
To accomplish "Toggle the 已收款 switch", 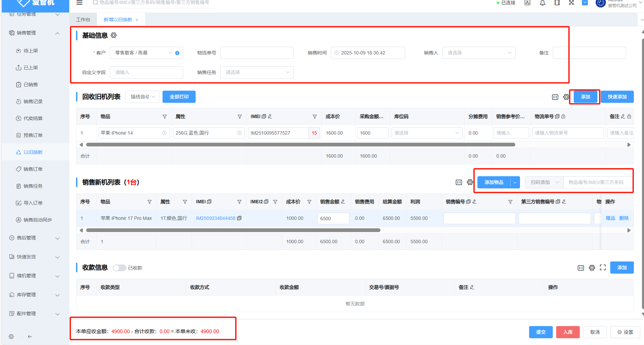I will click(x=119, y=268).
